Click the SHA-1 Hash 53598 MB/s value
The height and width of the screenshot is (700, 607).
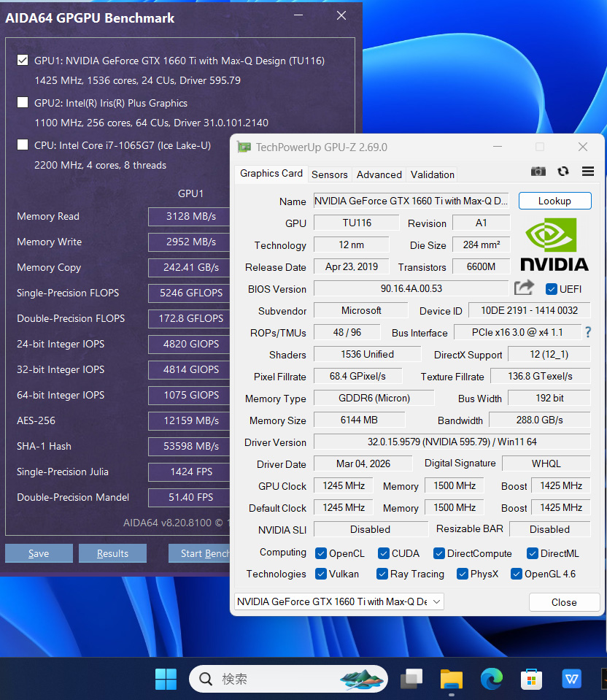click(x=189, y=446)
